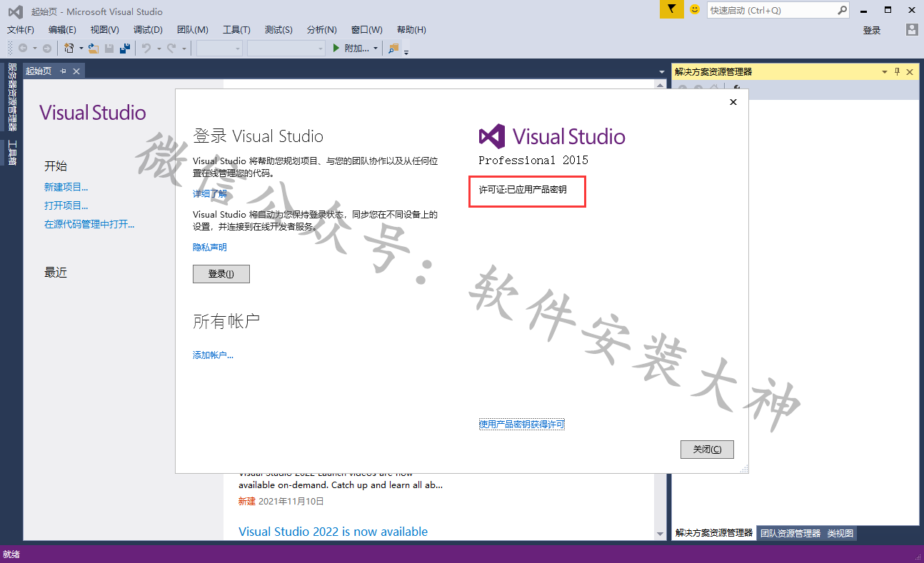Open the Debug menu
Screen dimensions: 924x563
coord(148,29)
